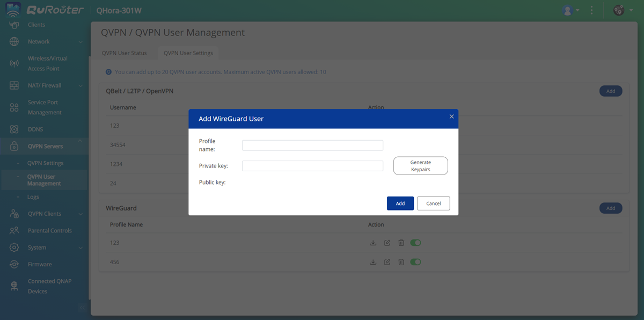Download config for WireGuard profile 123
Image resolution: width=644 pixels, height=320 pixels.
tap(373, 243)
